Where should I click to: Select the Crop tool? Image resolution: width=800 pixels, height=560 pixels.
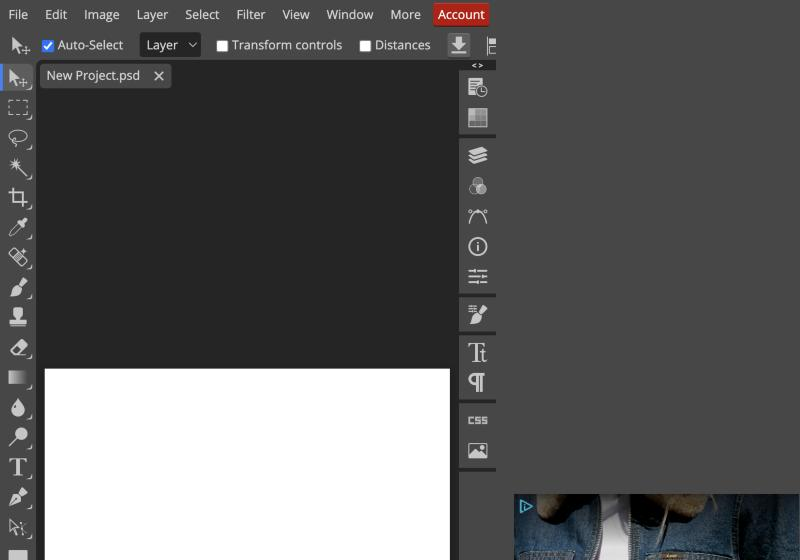[18, 197]
